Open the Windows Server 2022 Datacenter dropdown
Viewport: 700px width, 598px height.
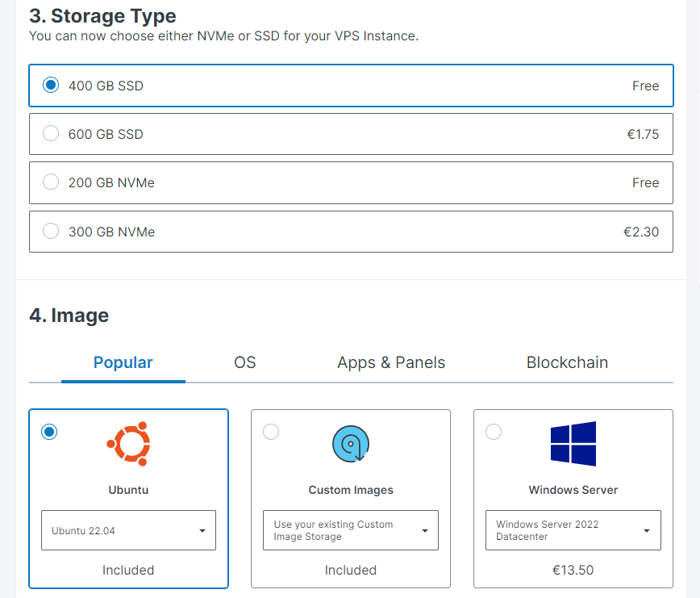pyautogui.click(x=573, y=530)
